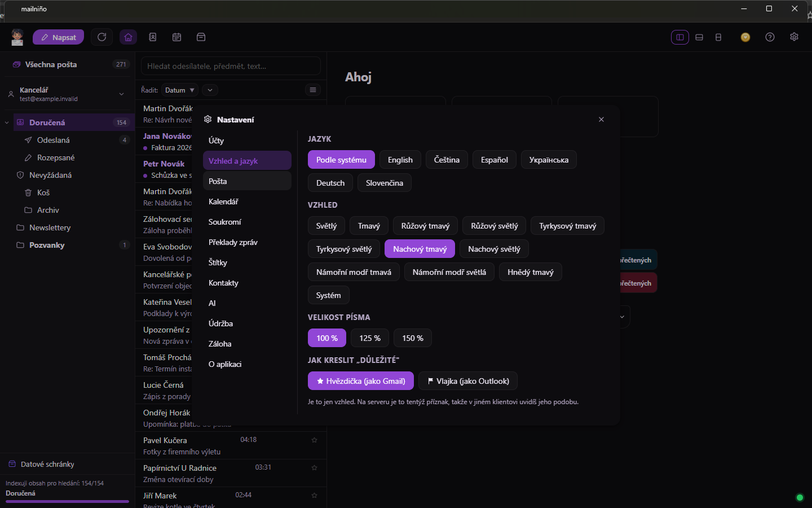Open message list options hamburger icon
This screenshot has width=812, height=508.
pos(313,90)
